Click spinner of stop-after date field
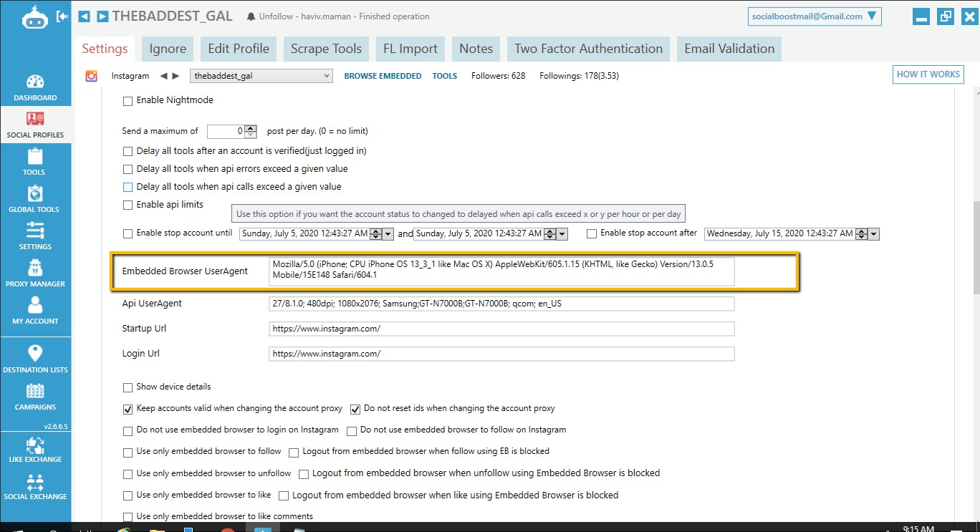 coord(862,233)
